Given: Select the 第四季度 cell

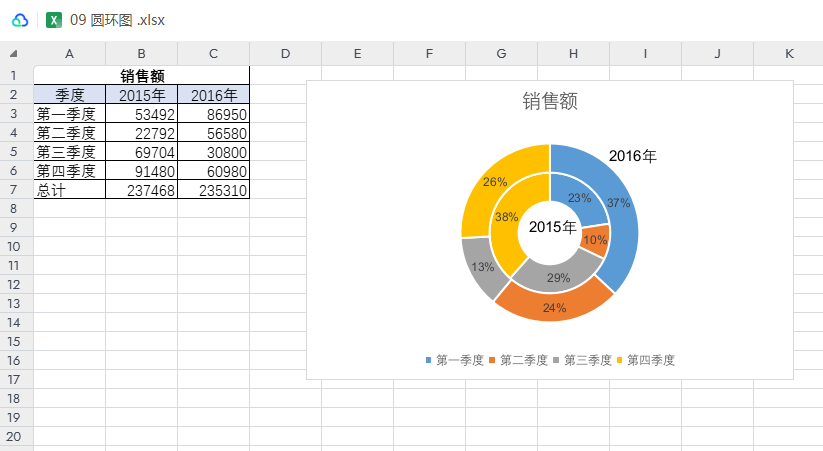Looking at the screenshot, I should 69,171.
